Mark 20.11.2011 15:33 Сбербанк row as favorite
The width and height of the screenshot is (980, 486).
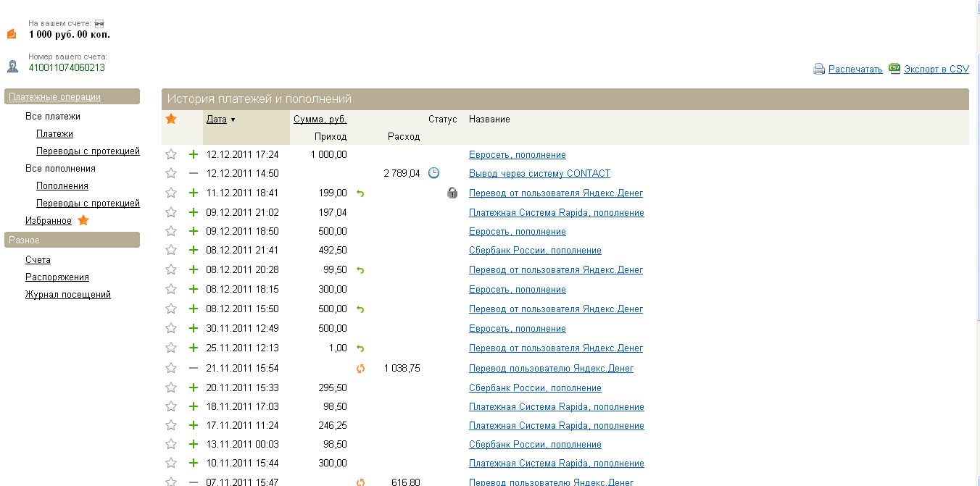pyautogui.click(x=171, y=387)
